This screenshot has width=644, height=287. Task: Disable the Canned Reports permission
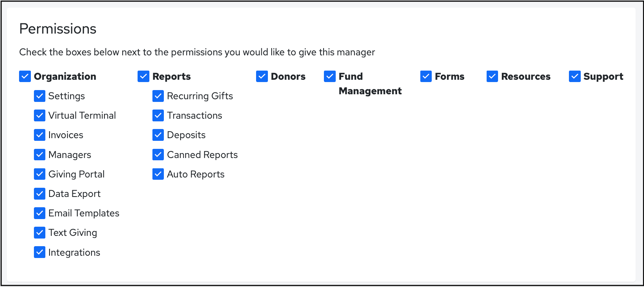(x=158, y=155)
